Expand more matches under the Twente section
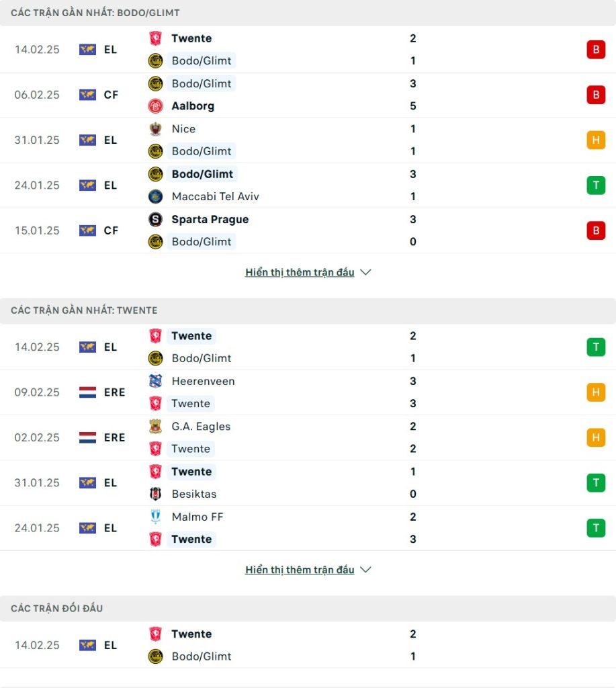This screenshot has height=688, width=616. [308, 570]
